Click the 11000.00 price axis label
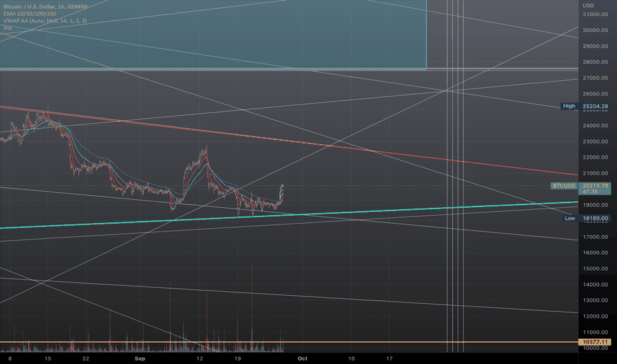 pos(595,332)
